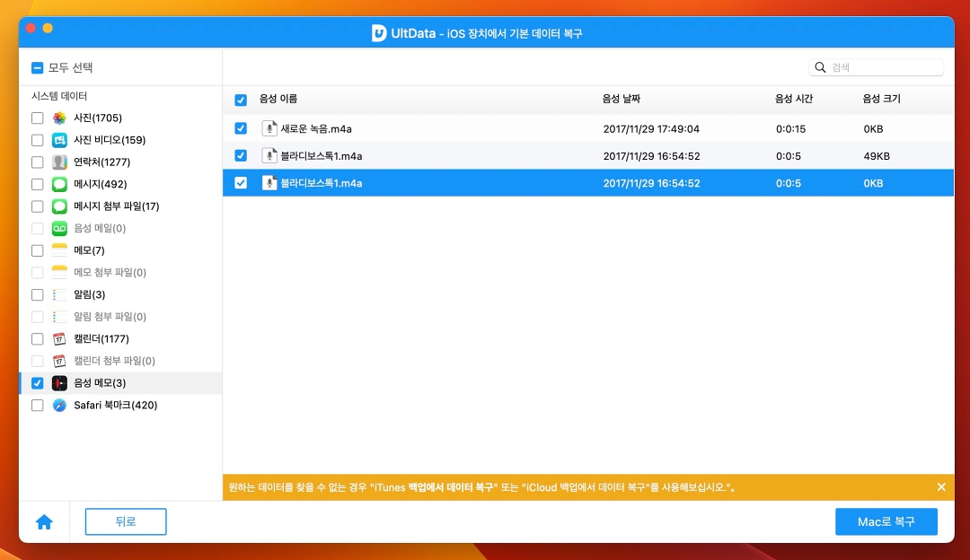Check the 사진(1705) checkbox
Screen dimensions: 970x560
(37, 118)
